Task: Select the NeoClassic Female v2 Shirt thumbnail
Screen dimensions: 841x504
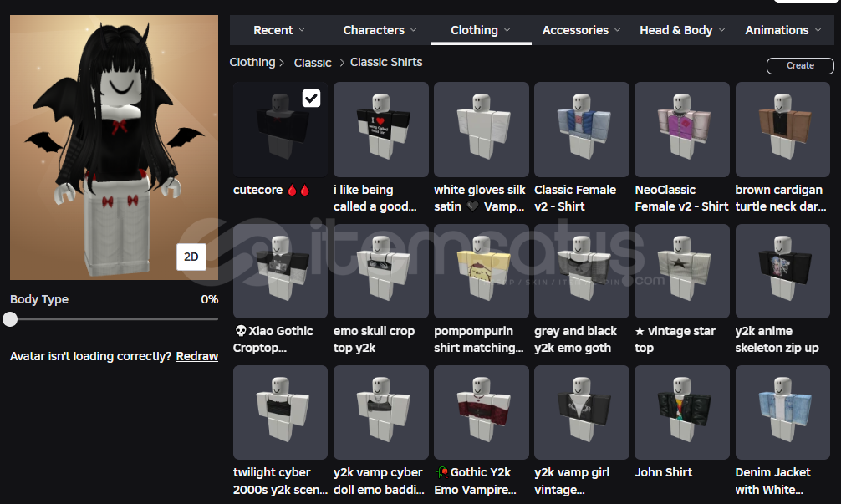Action: 682,130
